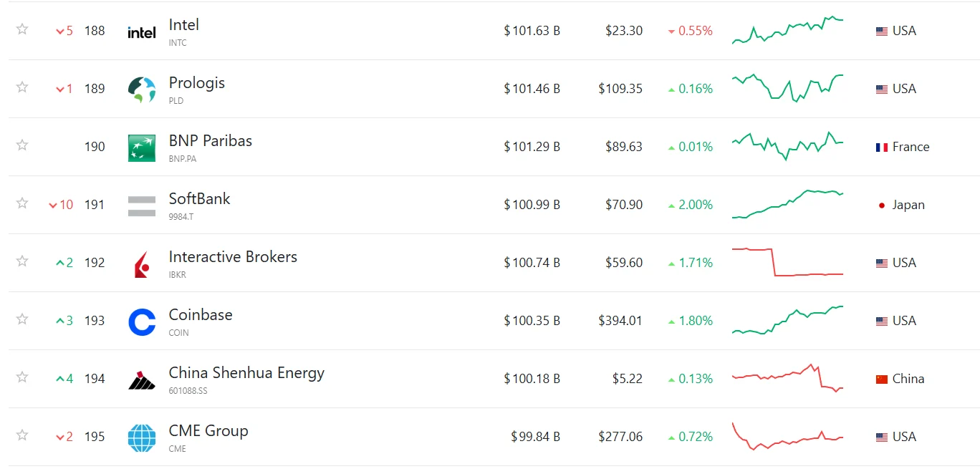Open the China Shenhua Energy link
Viewport: 980px width, 469px height.
(246, 373)
